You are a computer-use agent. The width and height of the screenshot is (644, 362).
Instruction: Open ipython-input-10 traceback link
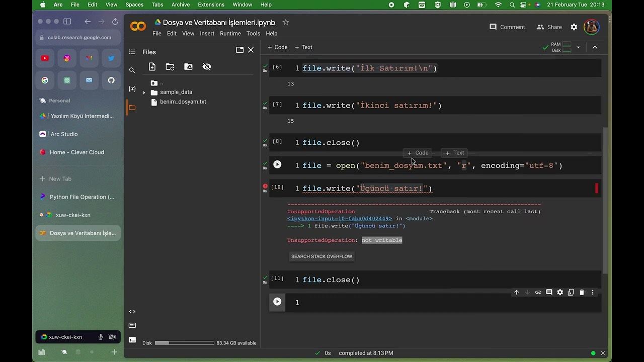click(340, 219)
